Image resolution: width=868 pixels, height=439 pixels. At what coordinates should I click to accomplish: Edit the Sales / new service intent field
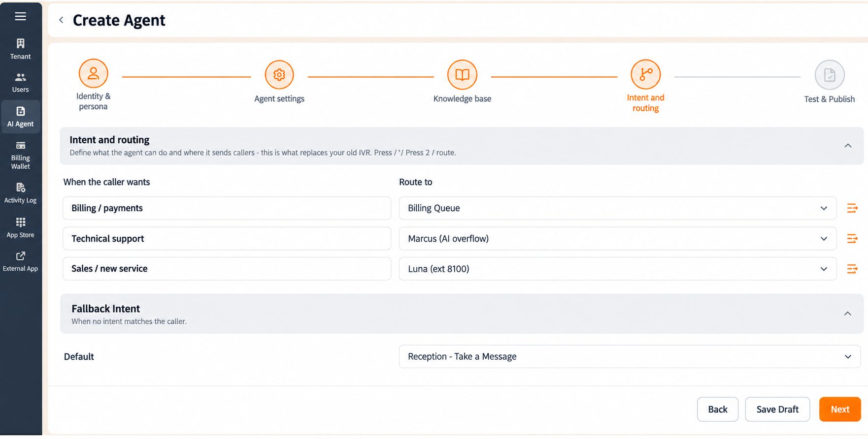tap(227, 269)
